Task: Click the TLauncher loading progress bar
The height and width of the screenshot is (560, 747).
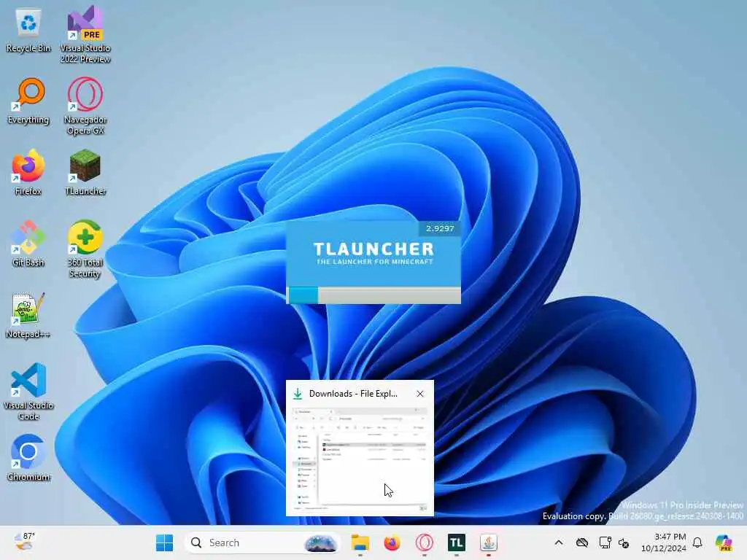Action: click(x=373, y=295)
